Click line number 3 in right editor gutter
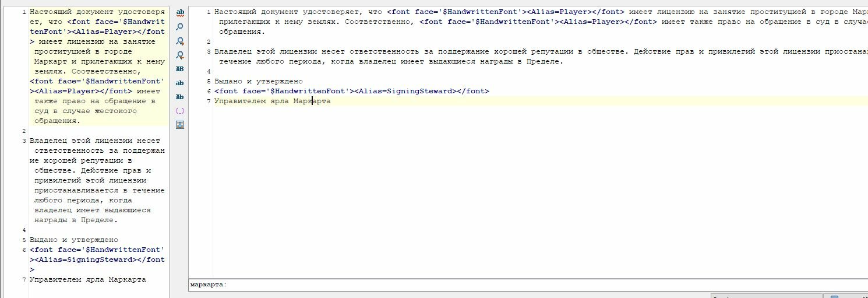This screenshot has height=298, width=868. tap(209, 52)
